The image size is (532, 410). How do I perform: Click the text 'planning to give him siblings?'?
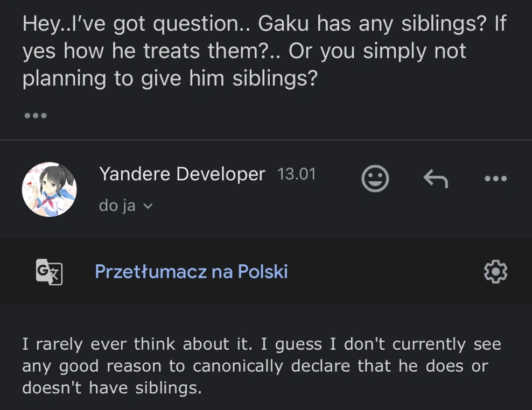(x=169, y=79)
